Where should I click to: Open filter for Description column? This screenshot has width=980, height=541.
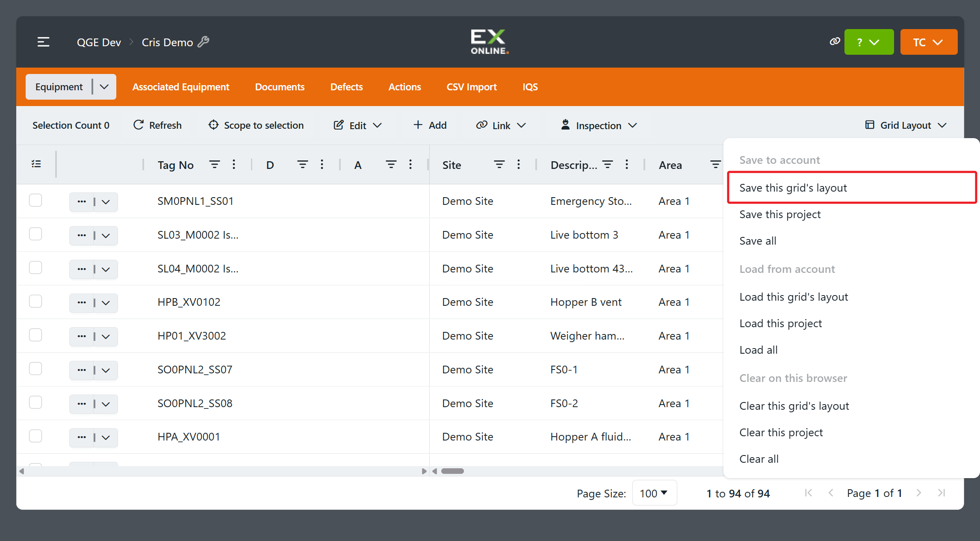point(607,165)
